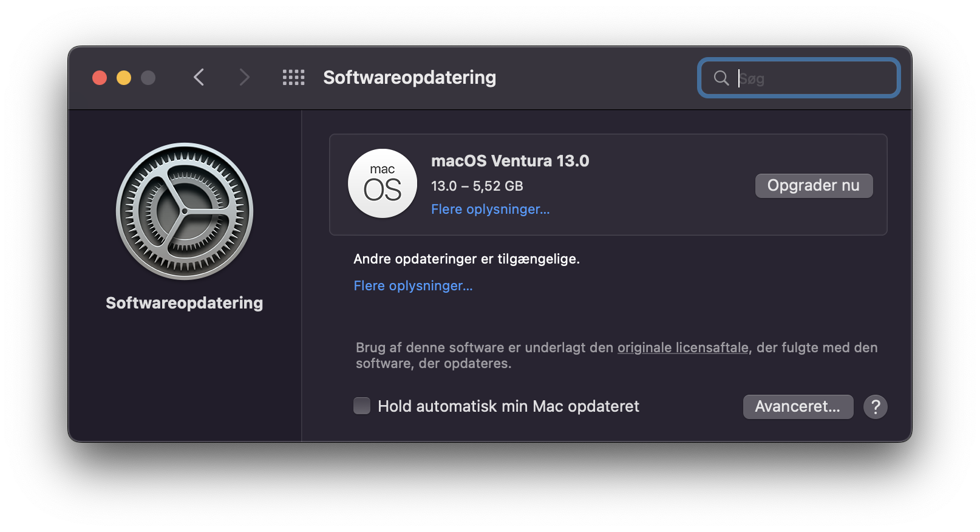
Task: Go back with the left chevron
Action: (x=199, y=78)
